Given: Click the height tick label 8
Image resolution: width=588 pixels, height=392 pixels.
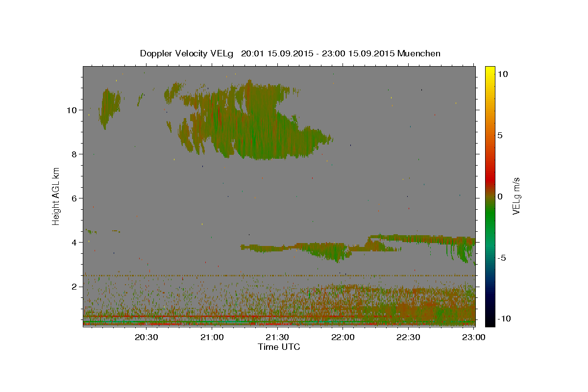Looking at the screenshot, I should pyautogui.click(x=74, y=154).
